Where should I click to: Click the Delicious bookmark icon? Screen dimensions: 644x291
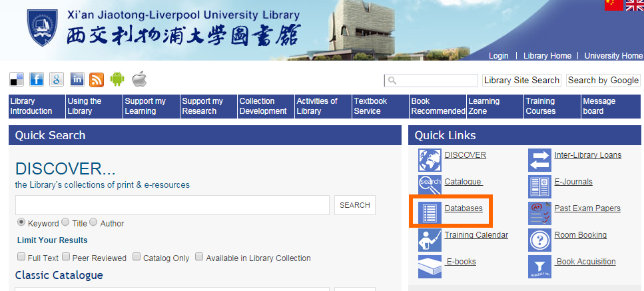pos(17,79)
